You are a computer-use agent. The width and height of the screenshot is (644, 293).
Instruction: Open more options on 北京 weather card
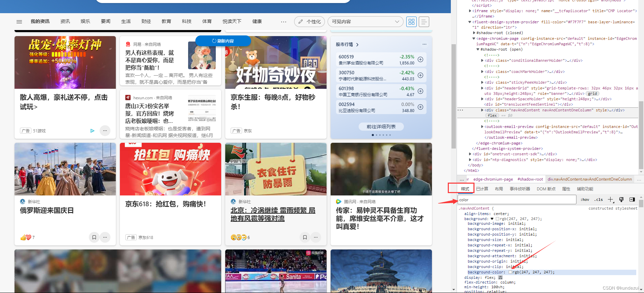(x=316, y=237)
